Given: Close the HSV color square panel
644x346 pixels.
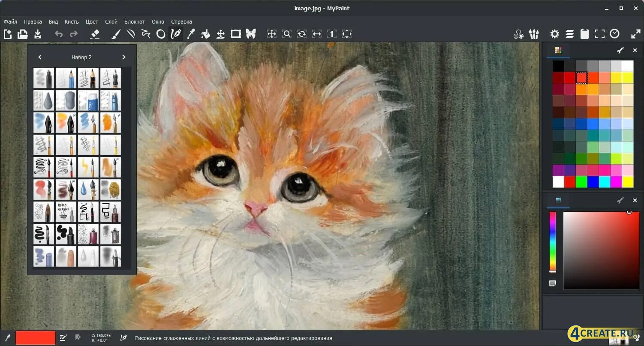Looking at the screenshot, I should pyautogui.click(x=635, y=200).
